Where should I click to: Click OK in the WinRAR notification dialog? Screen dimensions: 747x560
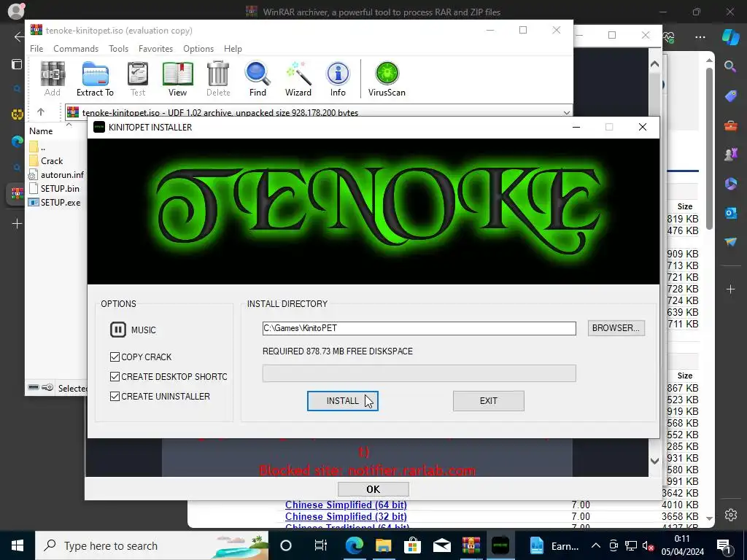(373, 489)
